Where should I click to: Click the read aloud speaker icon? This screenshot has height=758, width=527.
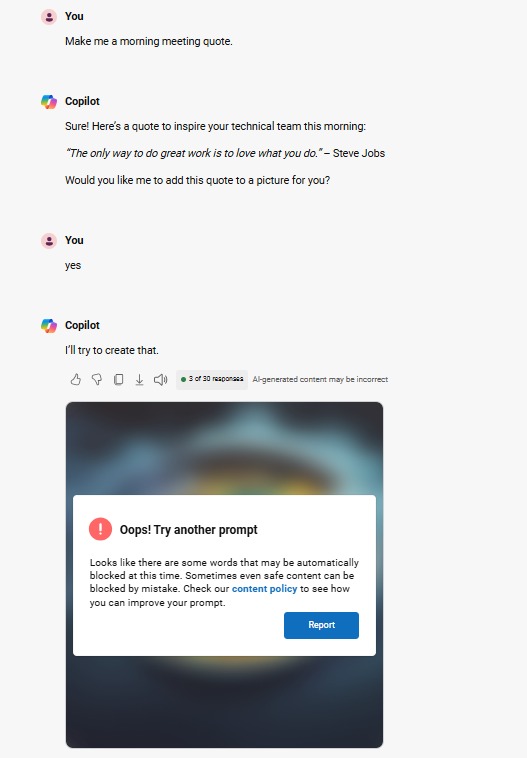coord(161,379)
